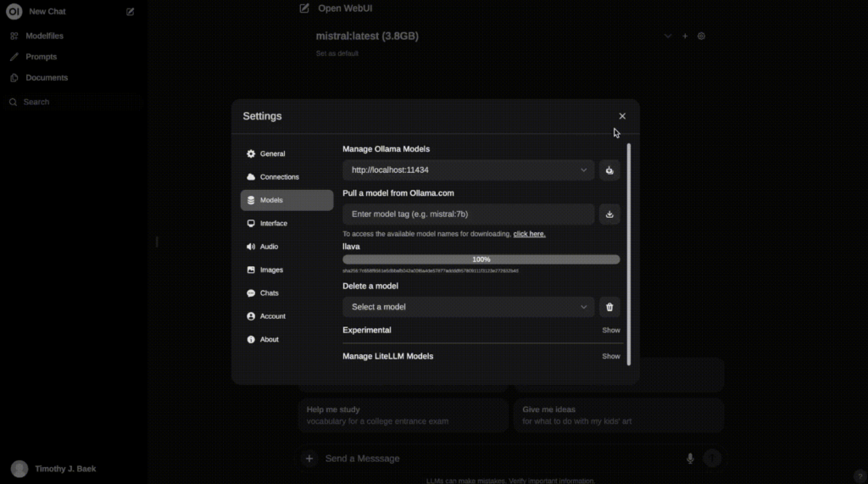This screenshot has width=868, height=484.
Task: Click the trash icon to delete model
Action: point(609,307)
